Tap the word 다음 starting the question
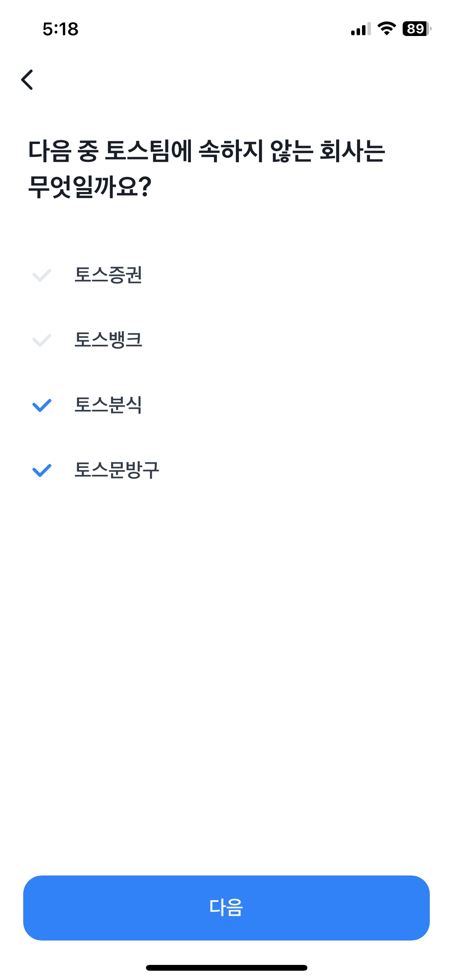This screenshot has width=453, height=980. point(50,151)
